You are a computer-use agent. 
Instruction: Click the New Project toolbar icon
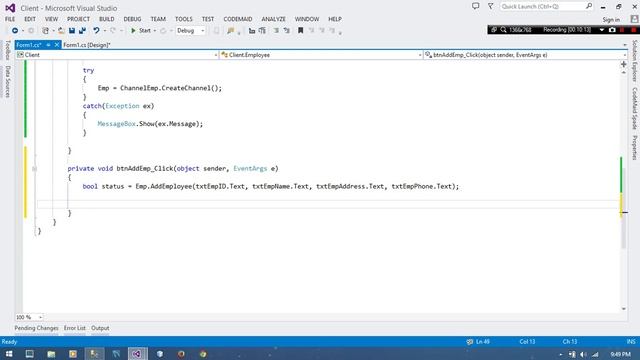45,31
